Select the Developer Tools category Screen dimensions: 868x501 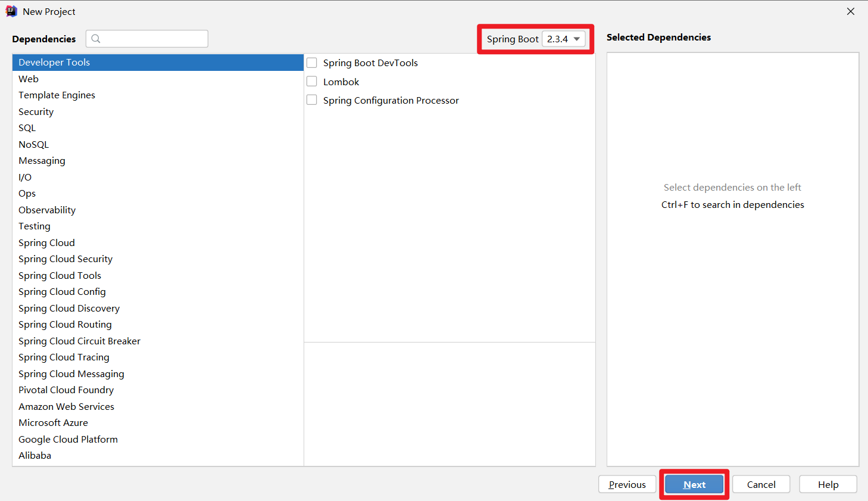click(x=158, y=63)
